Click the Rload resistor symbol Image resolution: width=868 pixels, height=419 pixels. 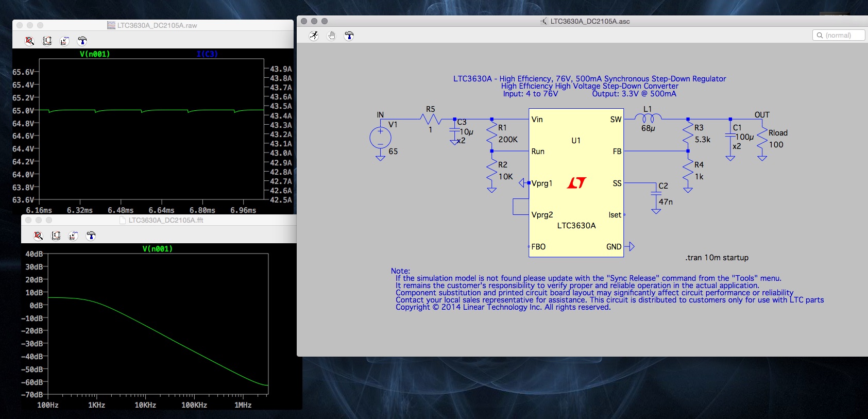tap(762, 138)
